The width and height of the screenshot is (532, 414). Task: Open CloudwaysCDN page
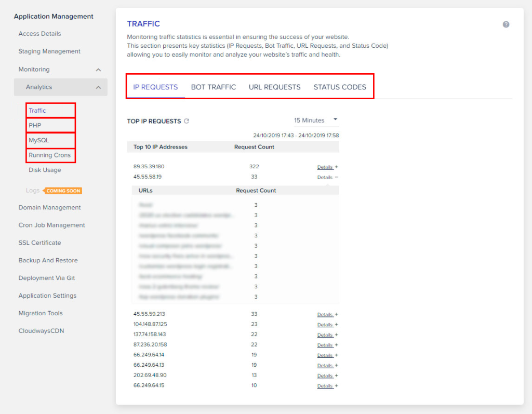(41, 331)
